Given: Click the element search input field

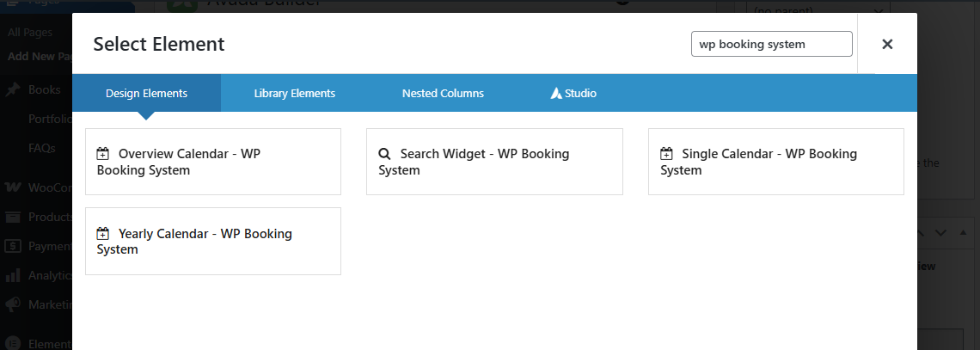Looking at the screenshot, I should pyautogui.click(x=771, y=44).
